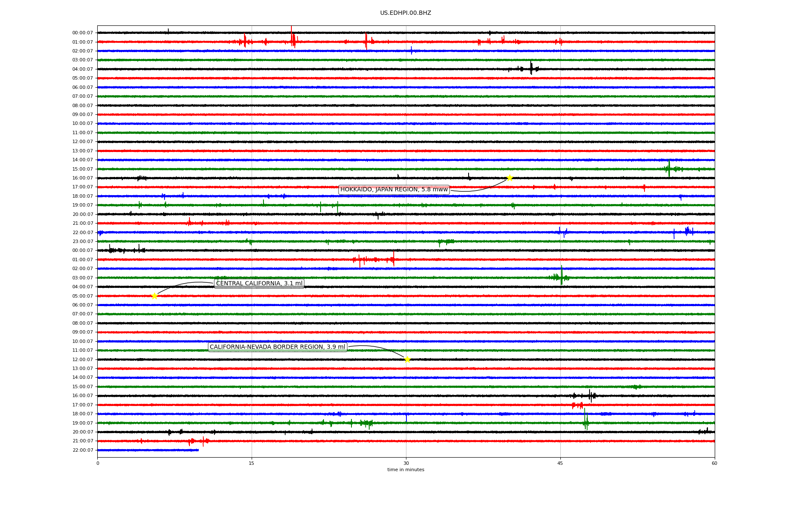Click the 30 tick on time axis
The height and width of the screenshot is (508, 812).
[406, 463]
